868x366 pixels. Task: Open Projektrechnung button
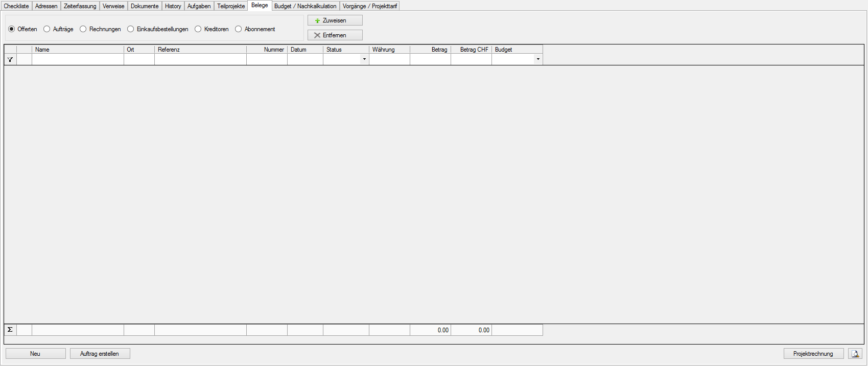[x=813, y=354]
